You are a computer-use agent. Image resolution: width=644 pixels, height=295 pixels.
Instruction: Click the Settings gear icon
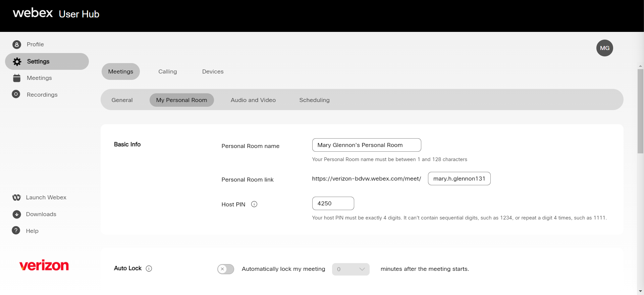17,61
